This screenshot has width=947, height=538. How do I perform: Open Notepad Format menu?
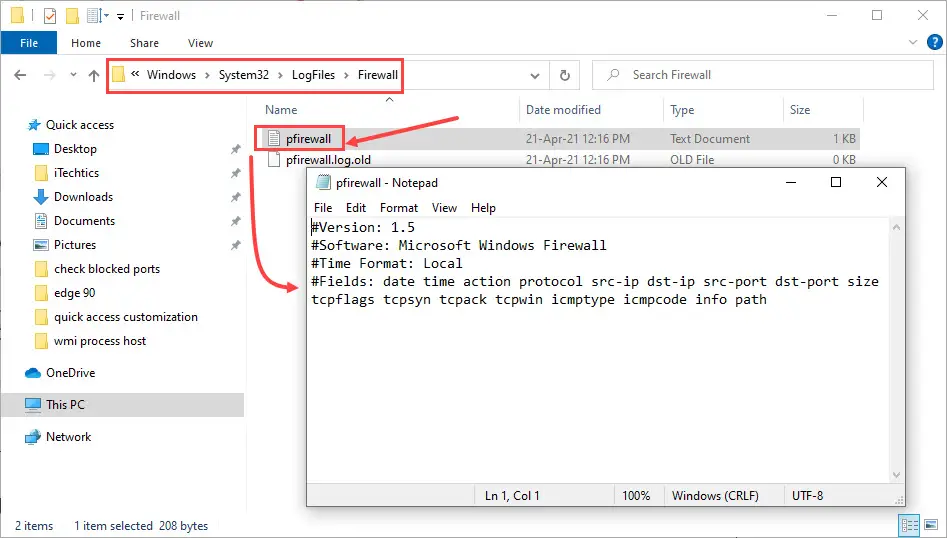399,208
